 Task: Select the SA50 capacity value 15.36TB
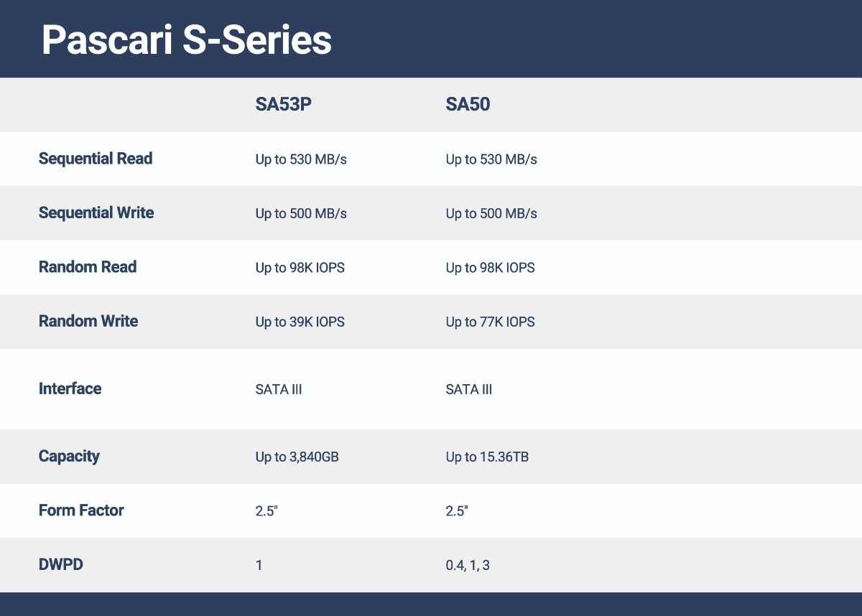488,457
